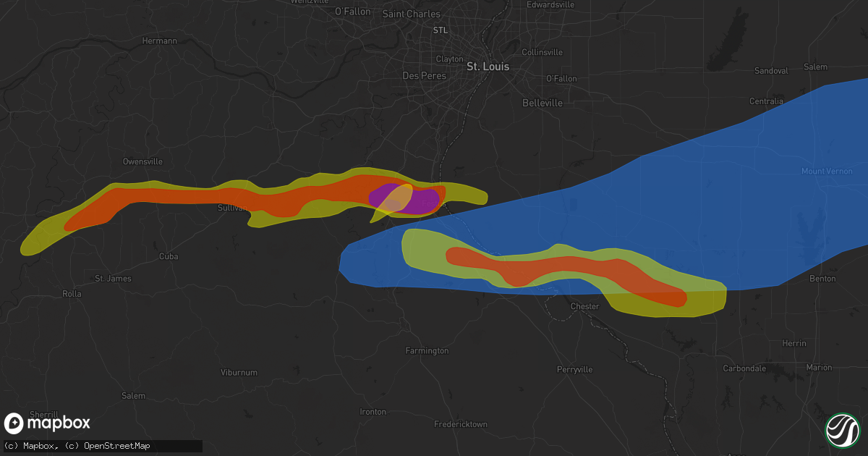Click the Mount Vernon label
The height and width of the screenshot is (456, 868).
(x=827, y=172)
